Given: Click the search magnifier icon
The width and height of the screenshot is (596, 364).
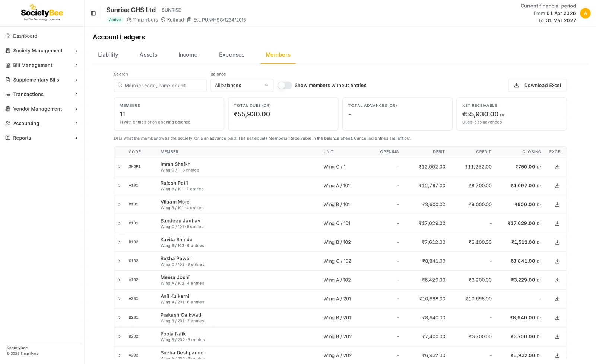Looking at the screenshot, I should [120, 85].
